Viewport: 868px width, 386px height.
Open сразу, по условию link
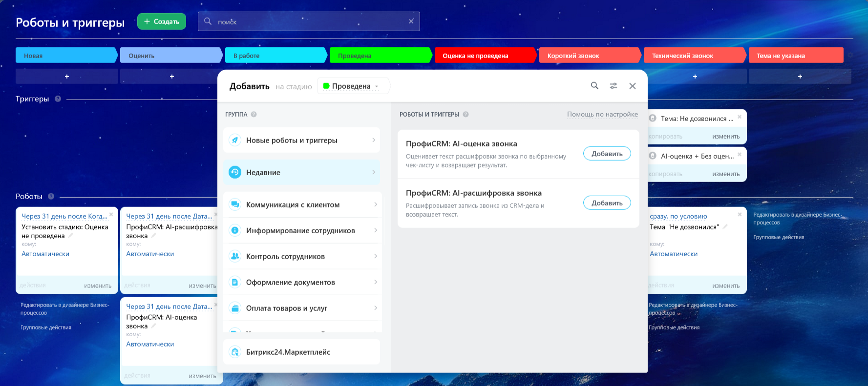point(678,216)
